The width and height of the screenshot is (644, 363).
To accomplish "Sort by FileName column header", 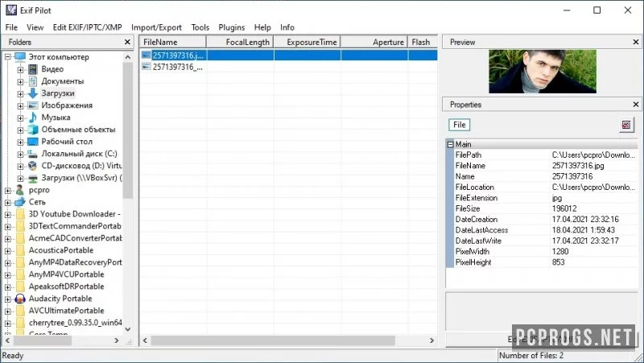I will (173, 42).
